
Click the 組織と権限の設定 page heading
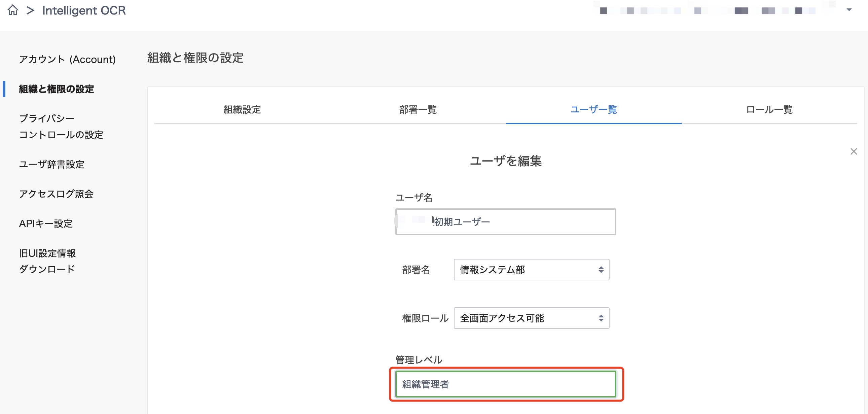click(x=195, y=58)
